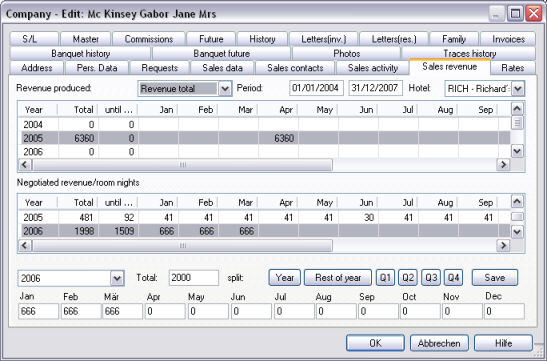The image size is (547, 361).
Task: Select the Letters(inv.) tab
Action: pyautogui.click(x=323, y=39)
